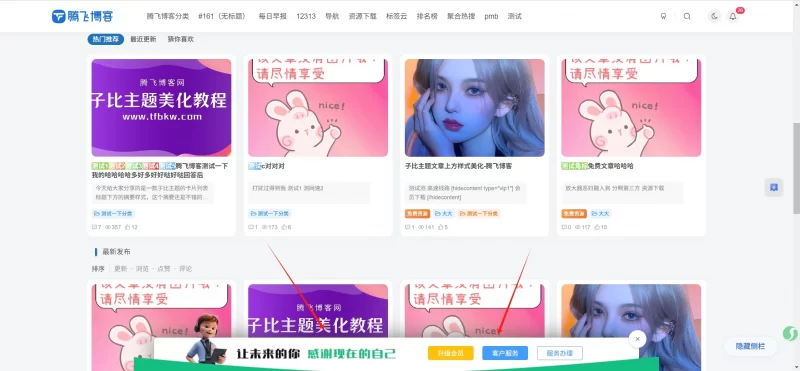The width and height of the screenshot is (800, 371).
Task: Open 测试一下分类 tag on first card
Action: tap(113, 214)
